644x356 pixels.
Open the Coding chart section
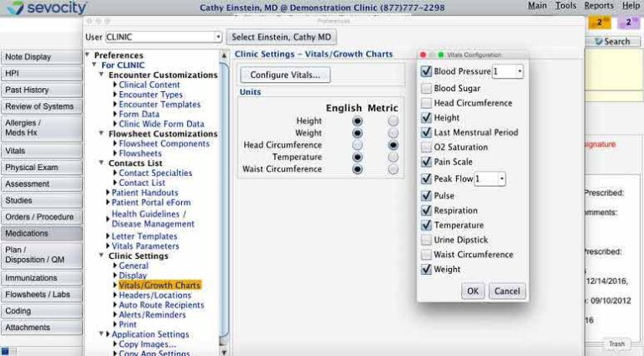(x=41, y=312)
